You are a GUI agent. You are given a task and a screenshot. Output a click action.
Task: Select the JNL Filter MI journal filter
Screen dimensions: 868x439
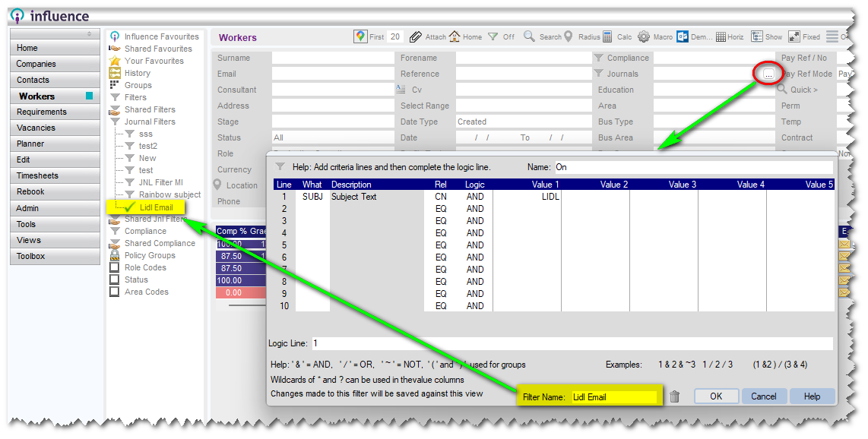pyautogui.click(x=160, y=182)
